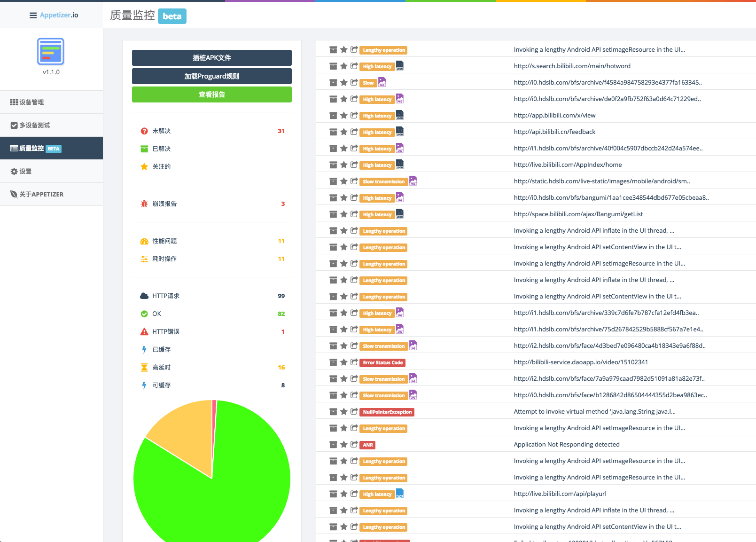Select 质量监控 BETA sidebar item
This screenshot has width=756, height=542.
click(52, 148)
